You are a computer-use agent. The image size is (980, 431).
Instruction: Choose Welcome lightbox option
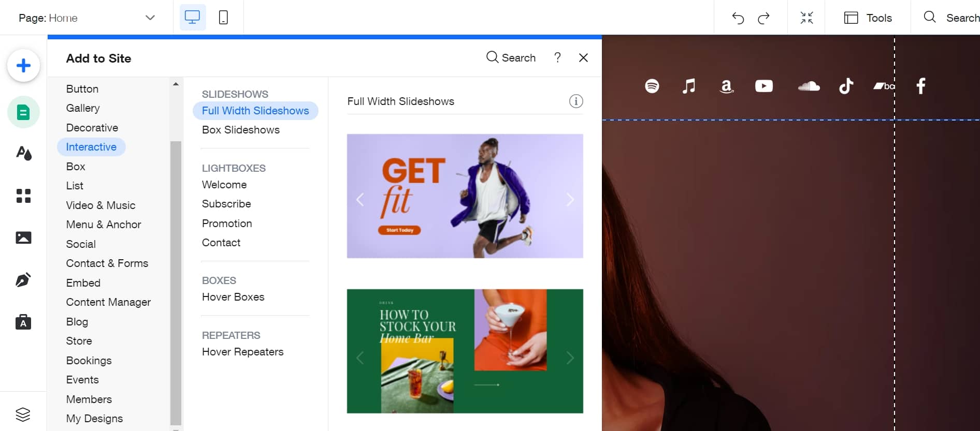(224, 185)
